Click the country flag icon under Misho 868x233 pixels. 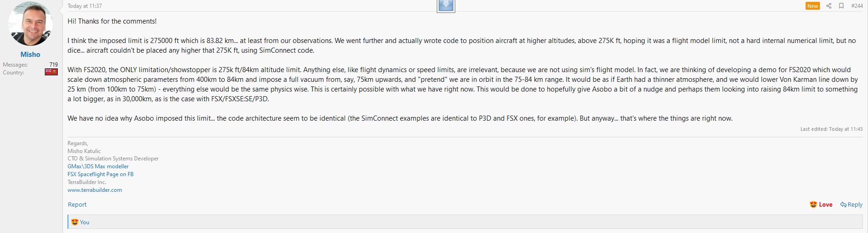coord(51,72)
